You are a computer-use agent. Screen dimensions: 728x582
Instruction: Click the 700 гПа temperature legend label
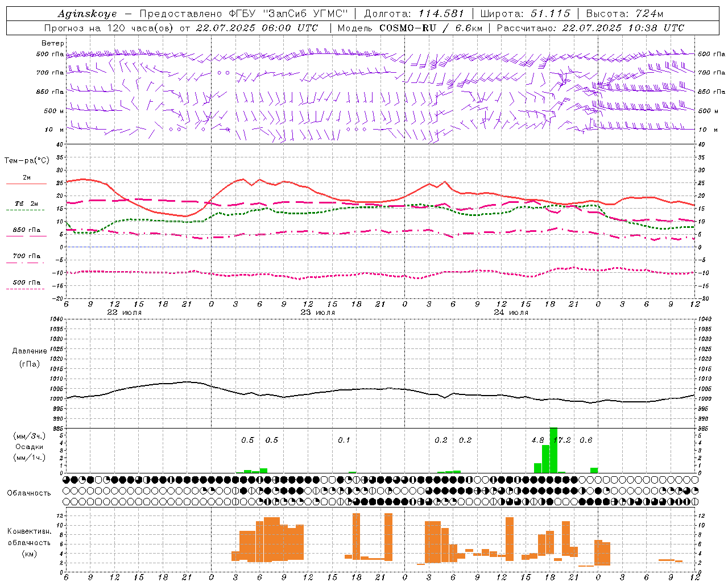(x=27, y=256)
